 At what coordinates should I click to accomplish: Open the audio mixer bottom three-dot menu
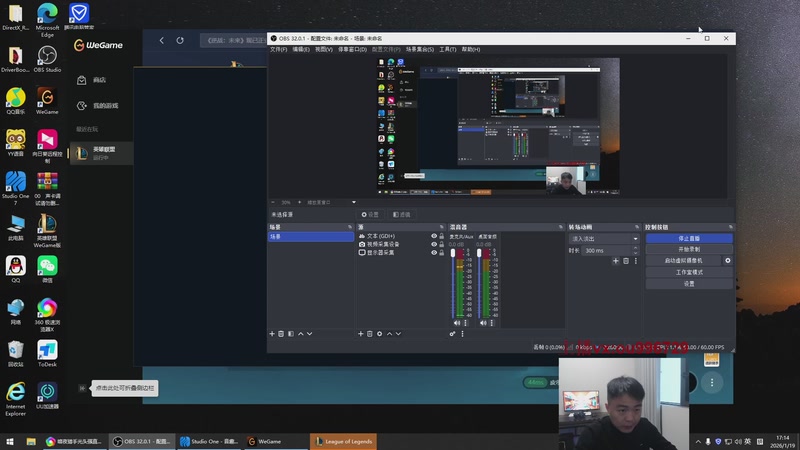463,334
